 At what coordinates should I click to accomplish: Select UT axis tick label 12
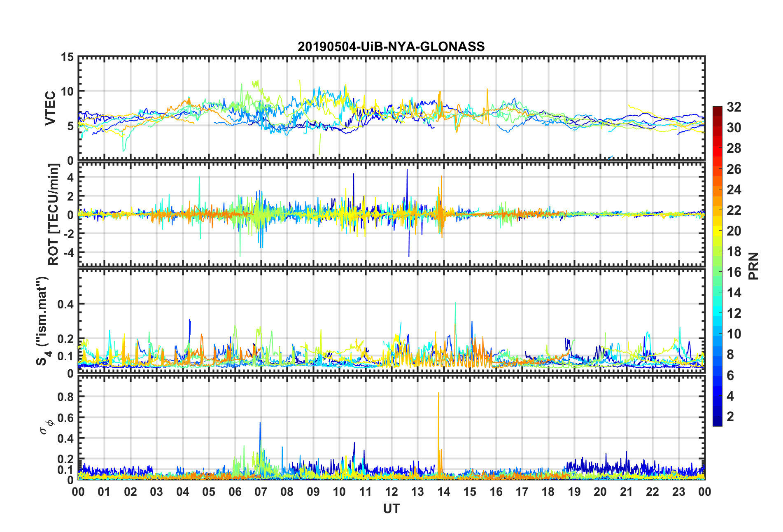[391, 492]
